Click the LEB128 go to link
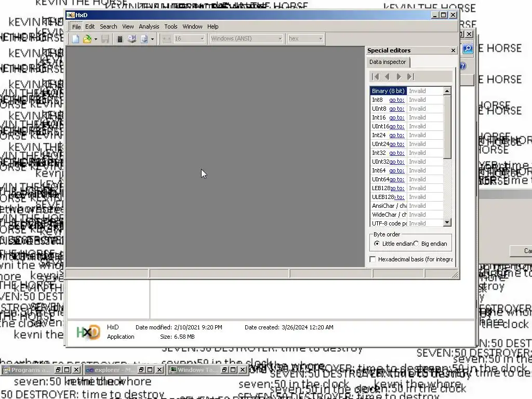532x399 pixels. tap(397, 188)
